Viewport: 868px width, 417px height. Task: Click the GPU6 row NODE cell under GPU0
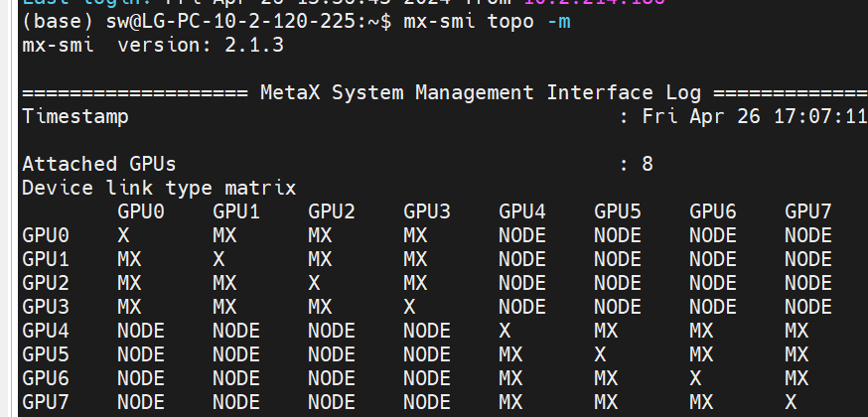pos(141,378)
